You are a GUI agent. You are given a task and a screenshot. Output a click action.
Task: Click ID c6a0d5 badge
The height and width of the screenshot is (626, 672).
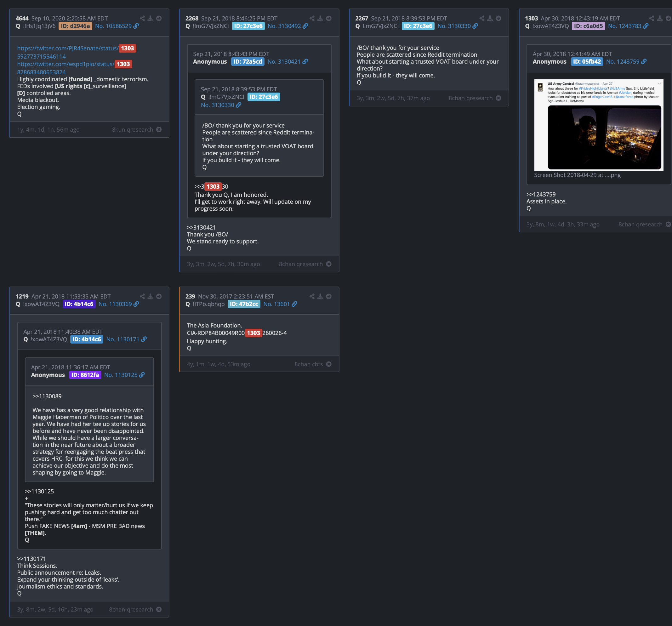588,26
